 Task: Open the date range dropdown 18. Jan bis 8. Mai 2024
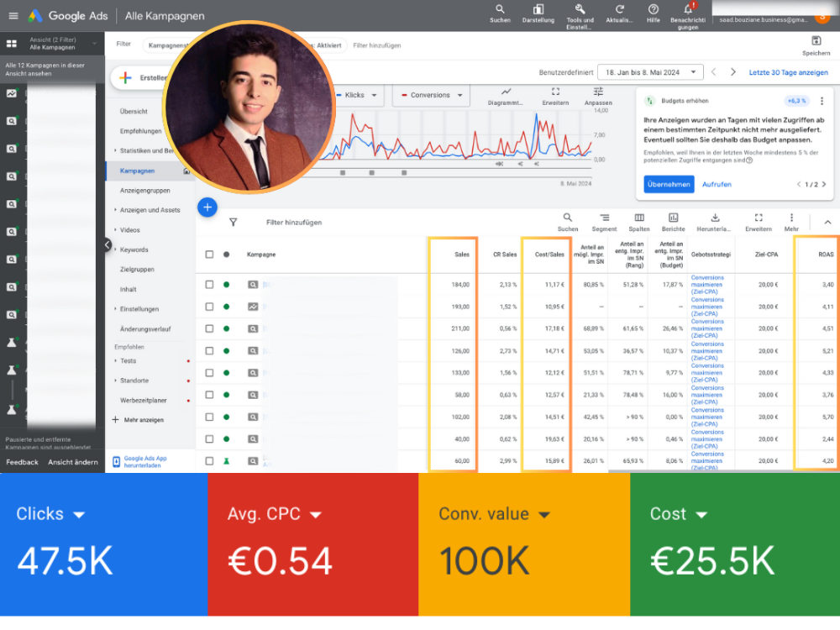650,72
